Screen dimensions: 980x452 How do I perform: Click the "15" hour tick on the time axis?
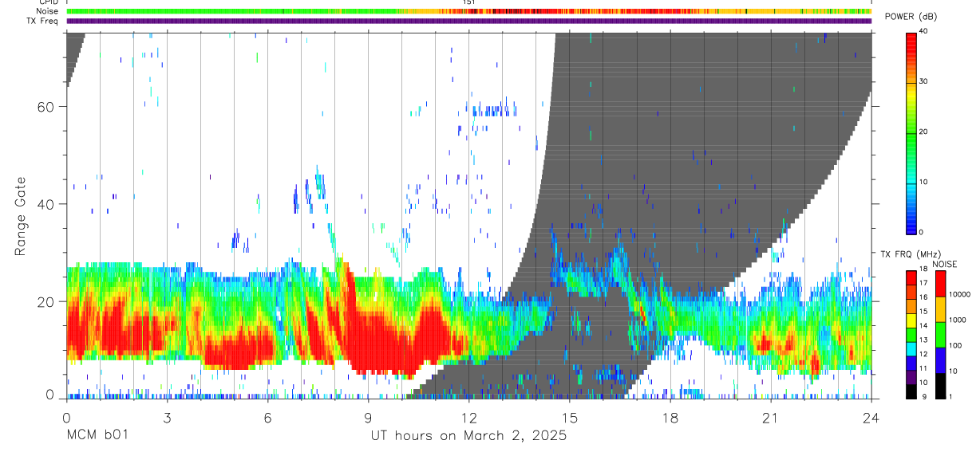[x=570, y=417]
